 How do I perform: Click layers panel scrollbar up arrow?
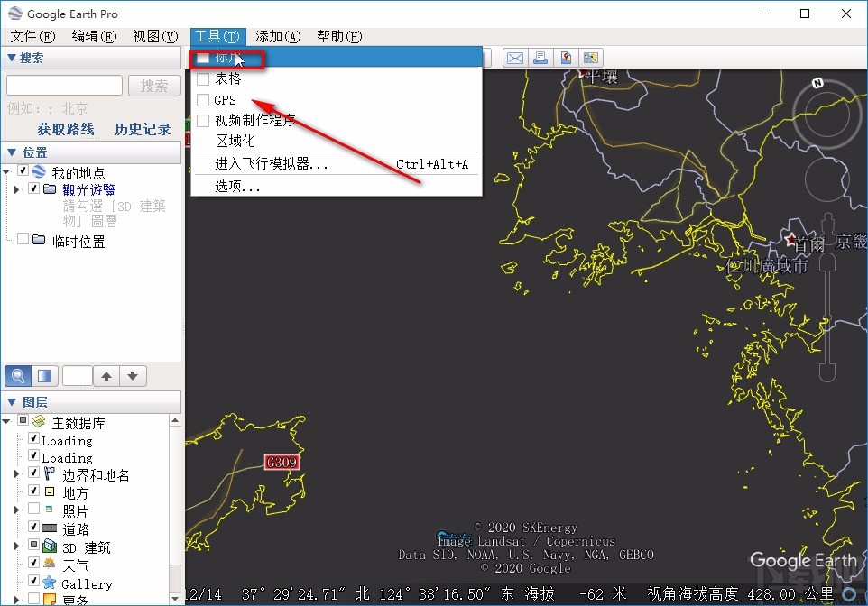click(175, 420)
